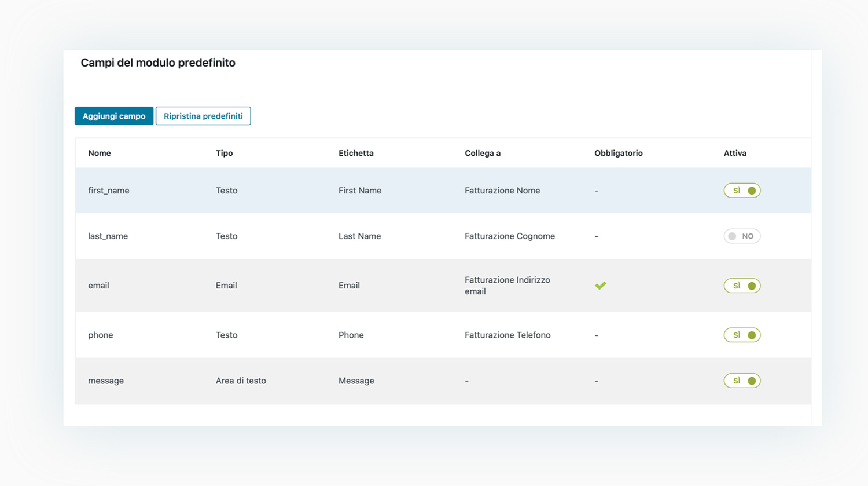Open the phone field row
Image resolution: width=868 pixels, height=486 pixels.
(101, 335)
